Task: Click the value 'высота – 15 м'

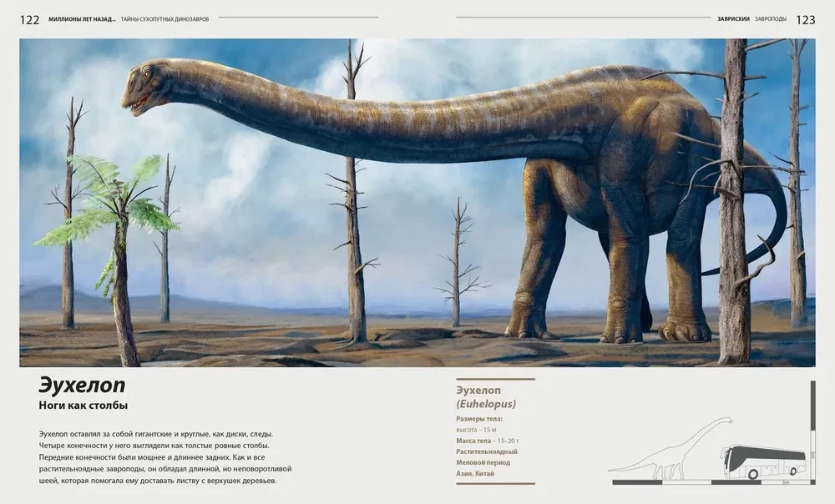Action: [476, 430]
